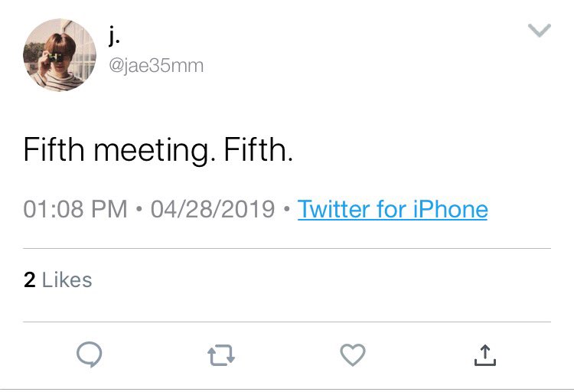Expand the down-arrow beside the username

coord(540,31)
